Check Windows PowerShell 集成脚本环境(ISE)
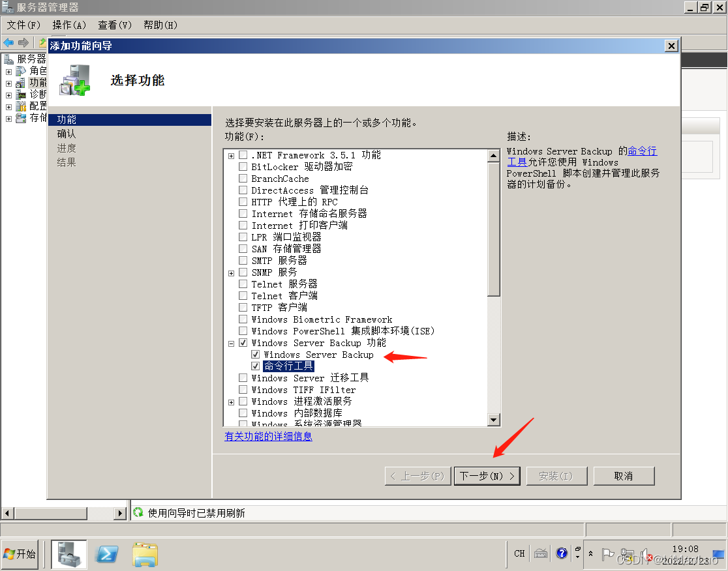This screenshot has width=728, height=571. (243, 331)
